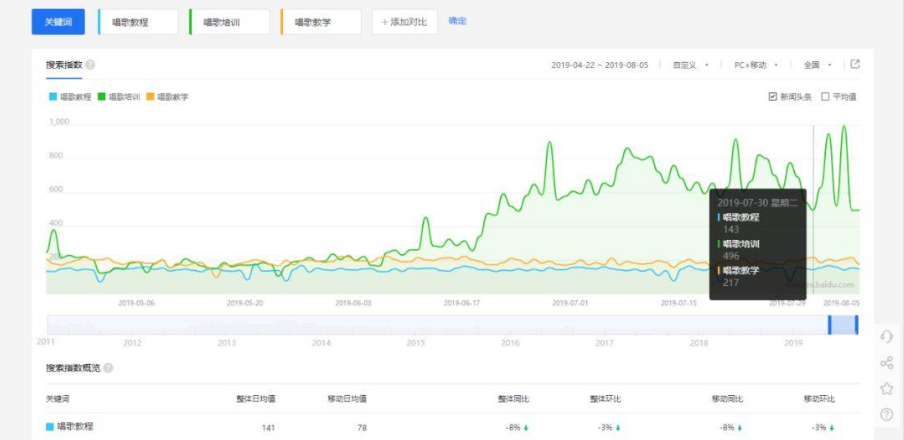Click the star favorite icon in sidebar
The width and height of the screenshot is (904, 440).
(886, 388)
